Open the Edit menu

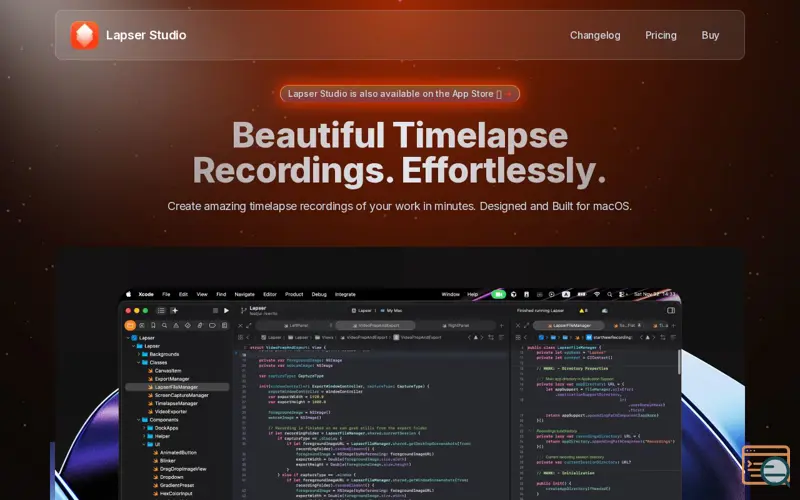pos(183,294)
